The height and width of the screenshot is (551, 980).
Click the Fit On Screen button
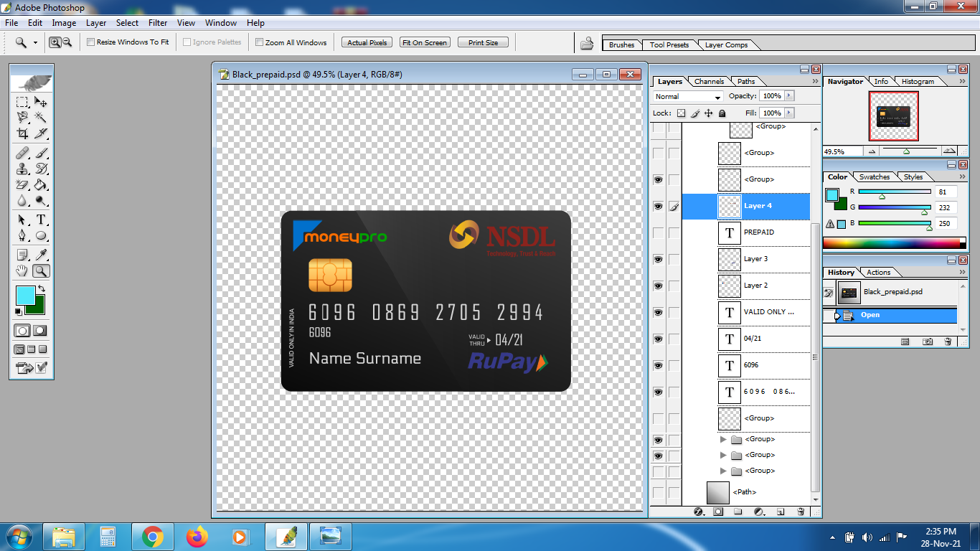point(425,42)
